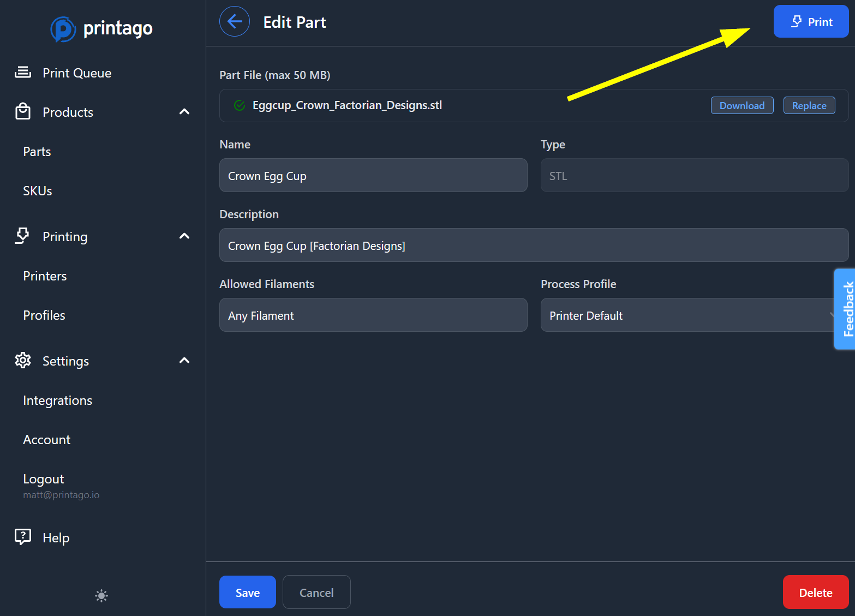Open SKUs page
The height and width of the screenshot is (616, 855).
[38, 191]
